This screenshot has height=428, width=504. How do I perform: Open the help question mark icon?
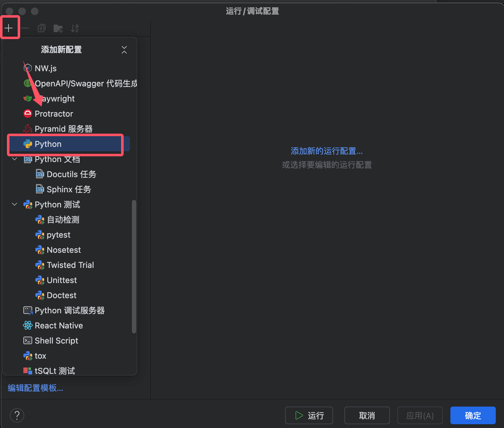pyautogui.click(x=17, y=415)
